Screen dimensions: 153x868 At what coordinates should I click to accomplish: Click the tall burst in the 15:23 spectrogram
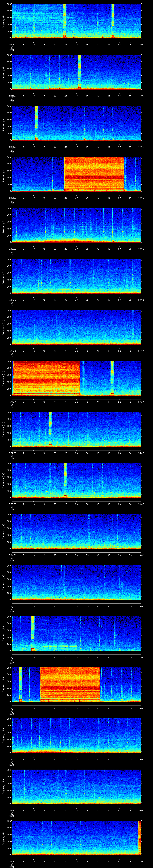65,480
